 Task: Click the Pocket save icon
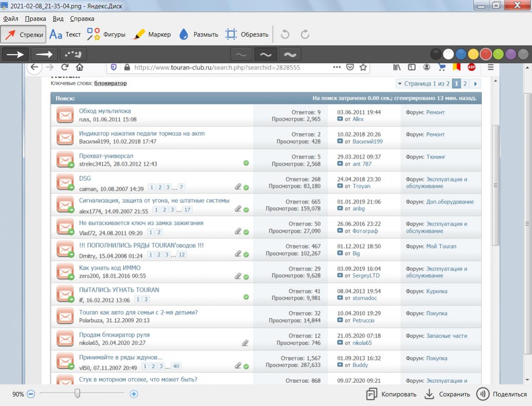pos(350,67)
